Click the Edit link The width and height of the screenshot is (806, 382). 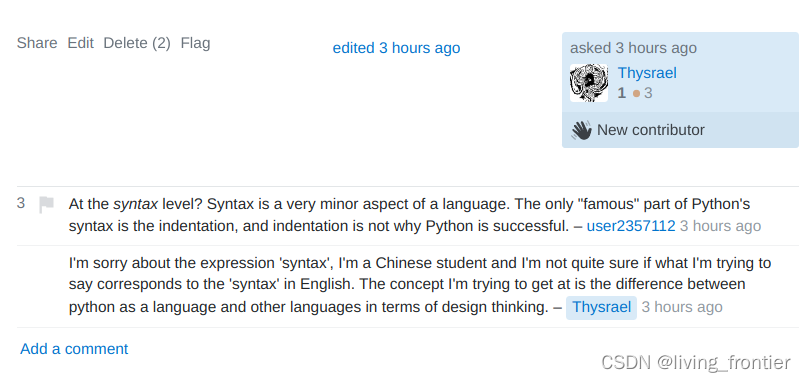pos(81,43)
